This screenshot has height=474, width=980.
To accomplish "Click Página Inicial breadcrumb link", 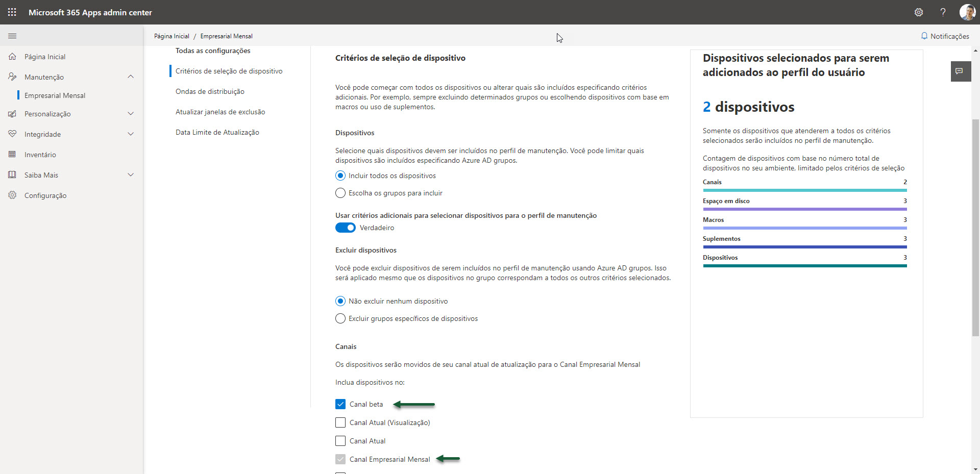I will [x=171, y=36].
